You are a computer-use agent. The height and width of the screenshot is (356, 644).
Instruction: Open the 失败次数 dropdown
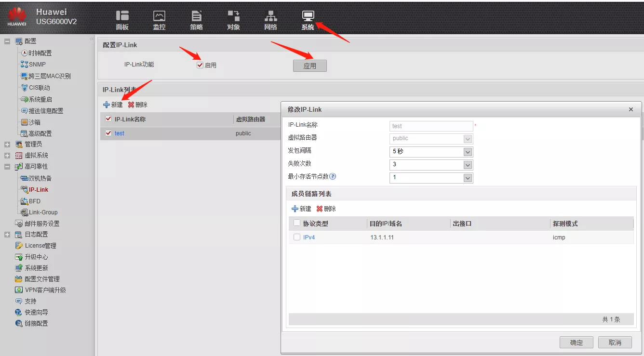tap(467, 165)
